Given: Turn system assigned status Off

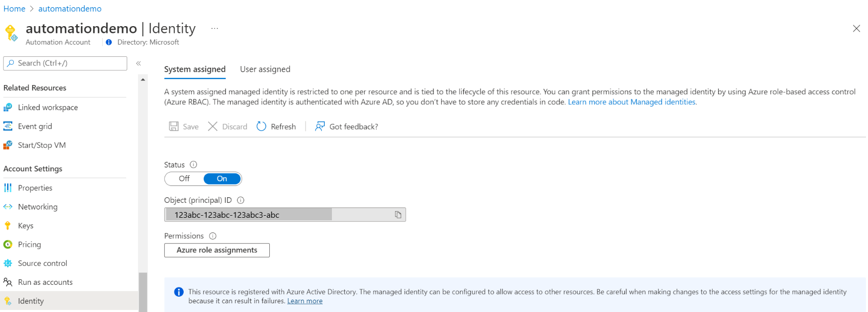Looking at the screenshot, I should coord(184,179).
